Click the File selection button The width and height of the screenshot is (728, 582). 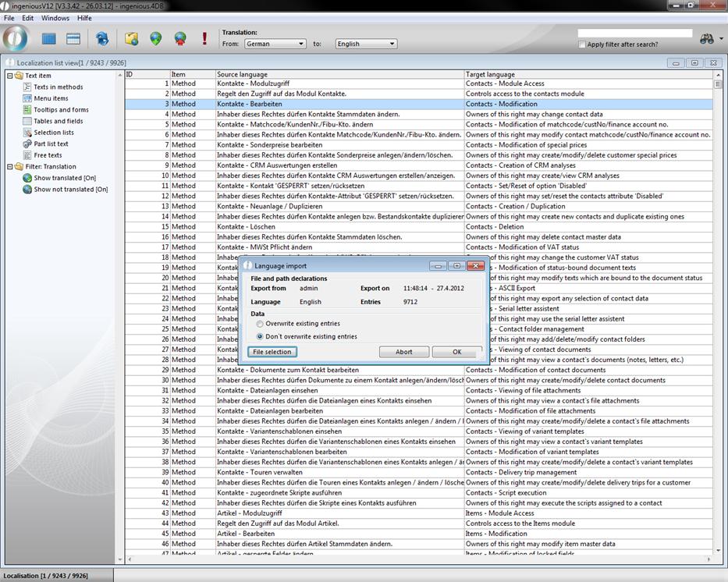click(x=272, y=352)
